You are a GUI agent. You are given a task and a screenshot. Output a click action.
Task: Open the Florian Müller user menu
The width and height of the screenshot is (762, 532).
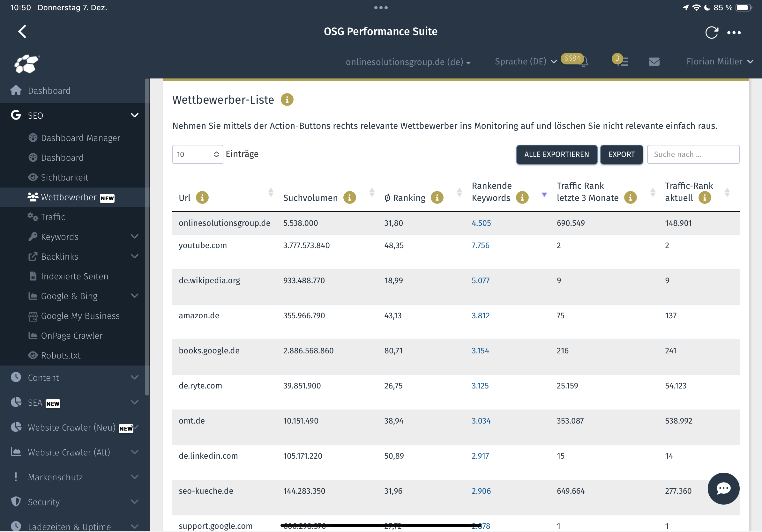720,62
